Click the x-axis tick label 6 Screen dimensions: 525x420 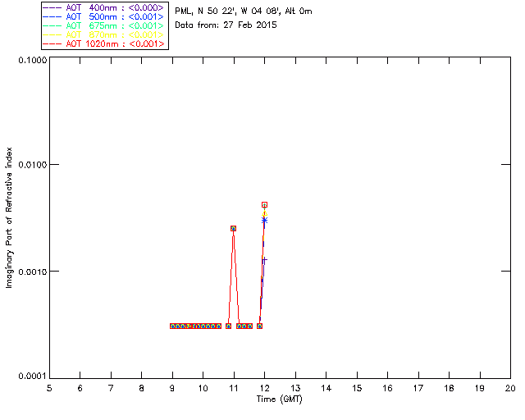tap(80, 389)
